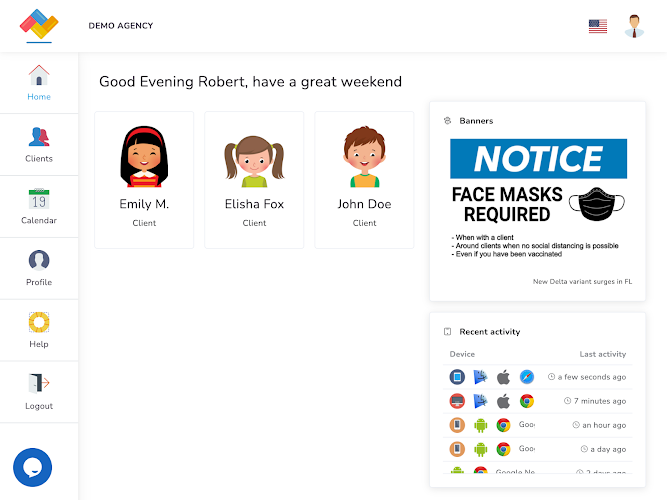This screenshot has height=500, width=667.
Task: Click the DEMO AGENCY title
Action: [x=121, y=26]
